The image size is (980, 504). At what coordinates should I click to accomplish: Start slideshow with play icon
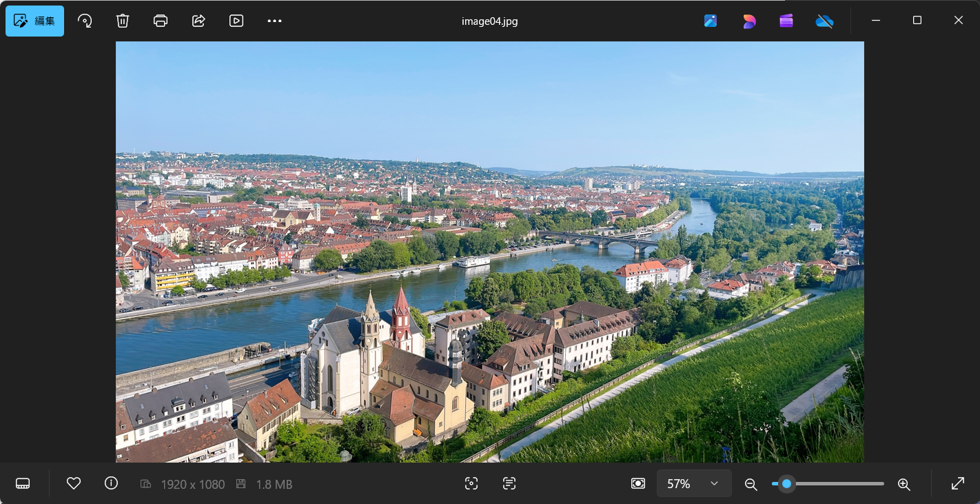(236, 21)
